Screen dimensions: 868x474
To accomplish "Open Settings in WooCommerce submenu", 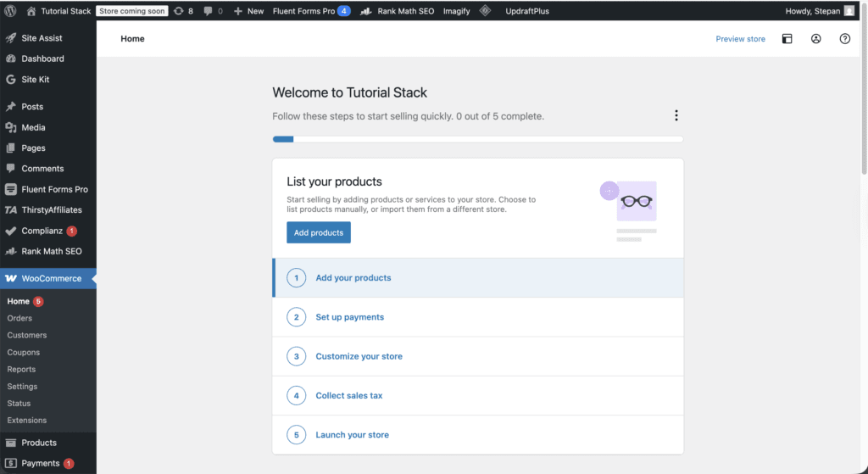I will (x=22, y=386).
